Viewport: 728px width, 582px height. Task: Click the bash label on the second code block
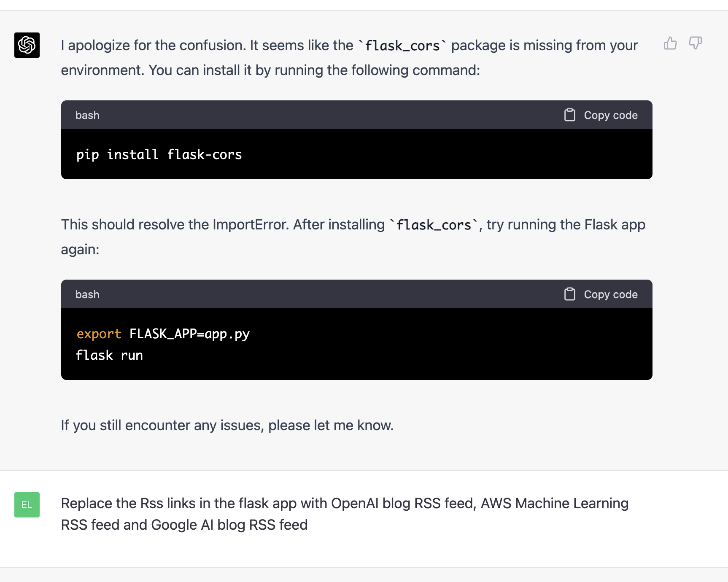(x=87, y=294)
